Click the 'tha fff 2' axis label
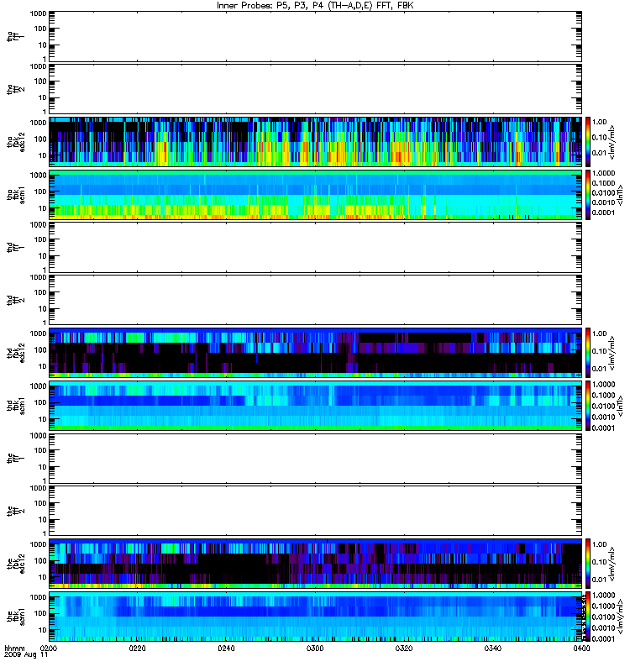This screenshot has width=630, height=672. [16, 89]
